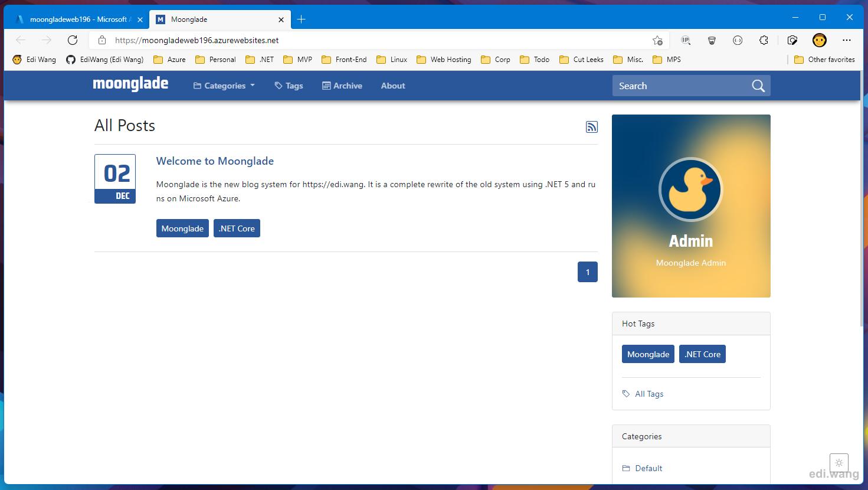Open the Edi Wang bookmark

pos(34,60)
